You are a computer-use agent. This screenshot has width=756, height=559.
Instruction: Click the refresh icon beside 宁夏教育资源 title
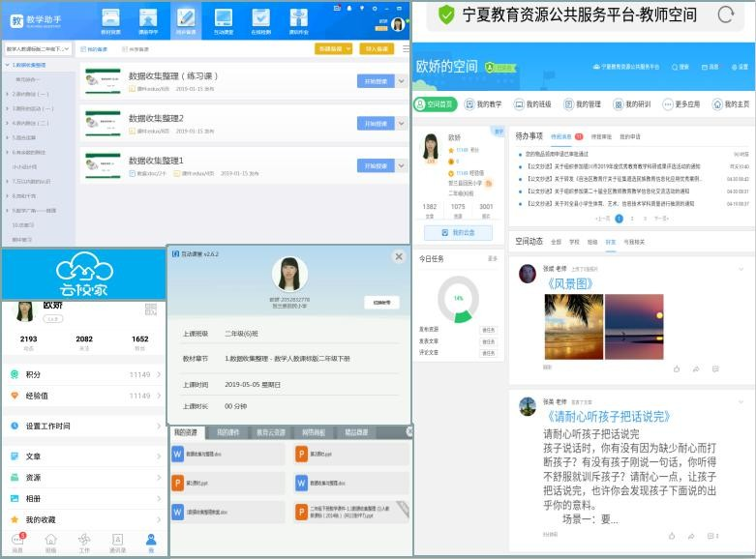726,15
